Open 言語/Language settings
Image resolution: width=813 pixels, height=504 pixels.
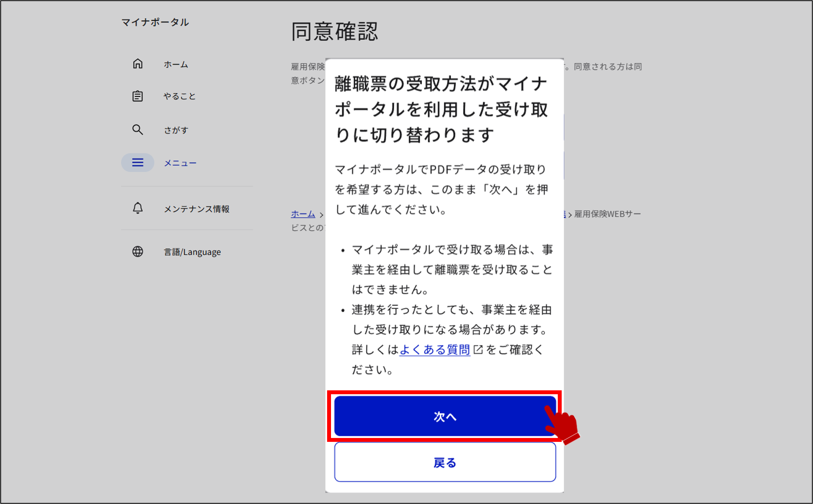tap(192, 252)
